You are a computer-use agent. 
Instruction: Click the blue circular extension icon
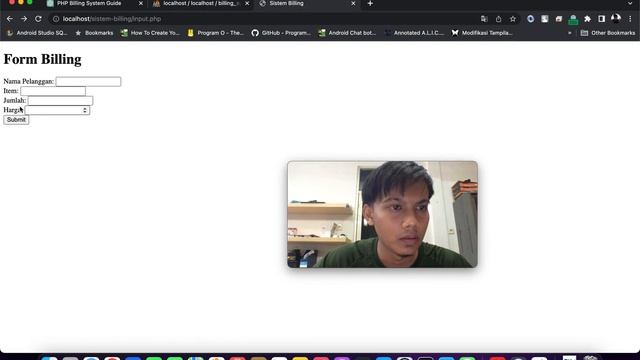pos(530,19)
